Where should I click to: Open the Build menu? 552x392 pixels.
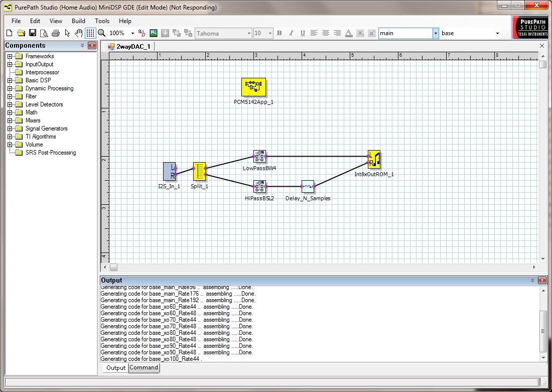pos(78,21)
